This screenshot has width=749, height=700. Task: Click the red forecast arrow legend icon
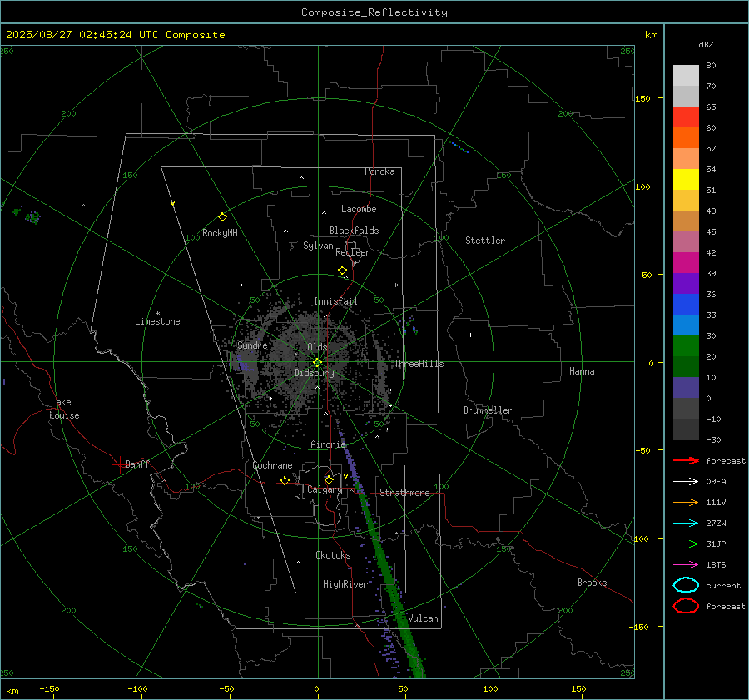[x=686, y=460]
